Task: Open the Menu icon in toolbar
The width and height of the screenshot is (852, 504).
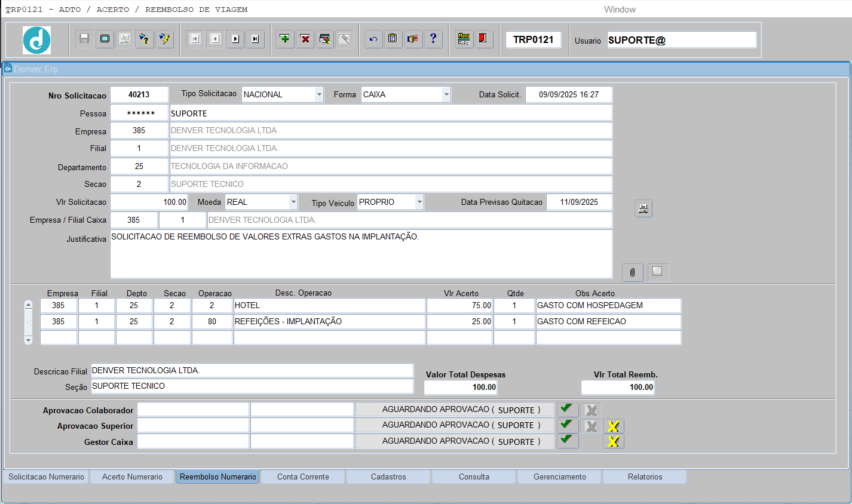Action: [464, 39]
